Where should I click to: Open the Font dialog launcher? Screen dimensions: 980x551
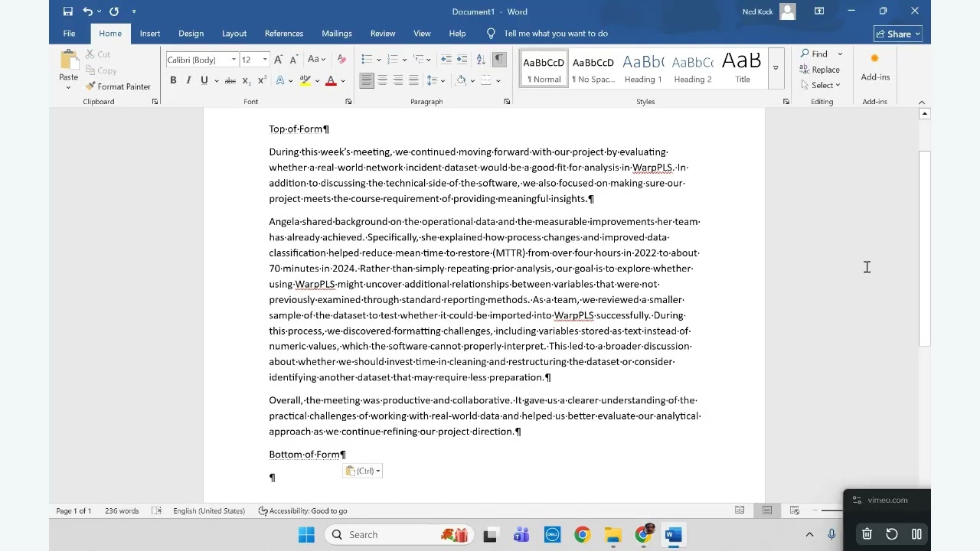[348, 102]
